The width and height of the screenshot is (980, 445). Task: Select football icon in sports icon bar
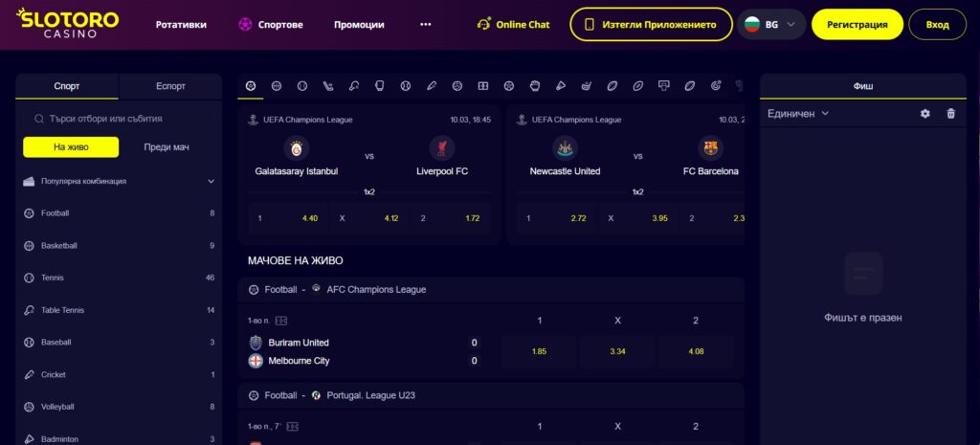pos(251,86)
